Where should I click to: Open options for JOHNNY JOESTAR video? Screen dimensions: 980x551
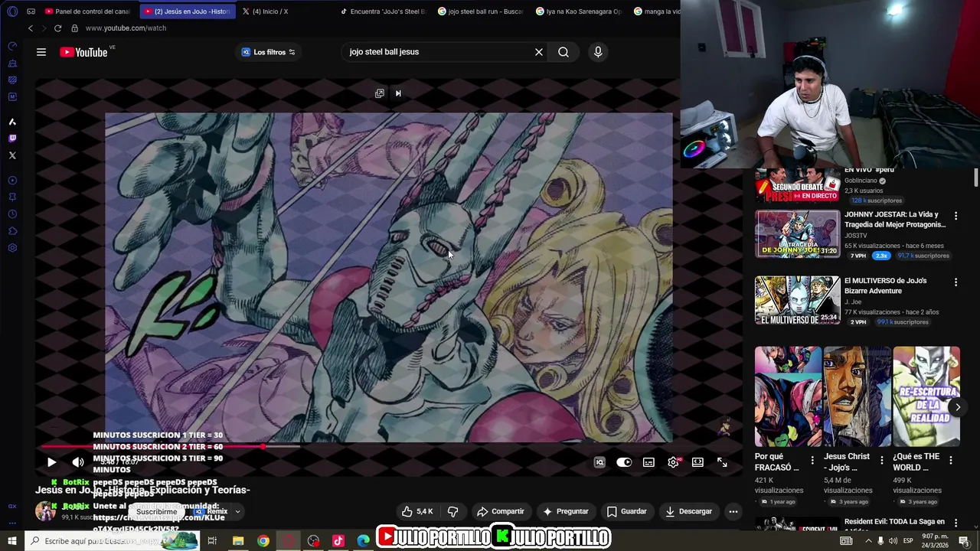point(955,217)
